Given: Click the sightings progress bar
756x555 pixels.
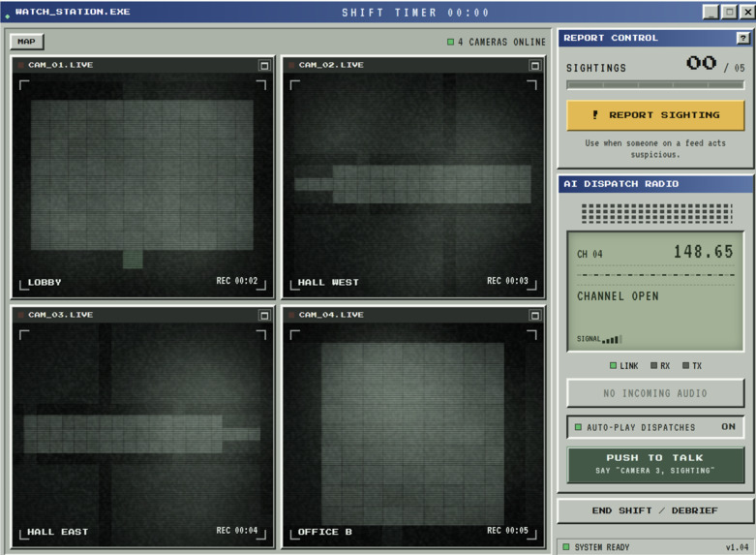Looking at the screenshot, I should coord(655,85).
